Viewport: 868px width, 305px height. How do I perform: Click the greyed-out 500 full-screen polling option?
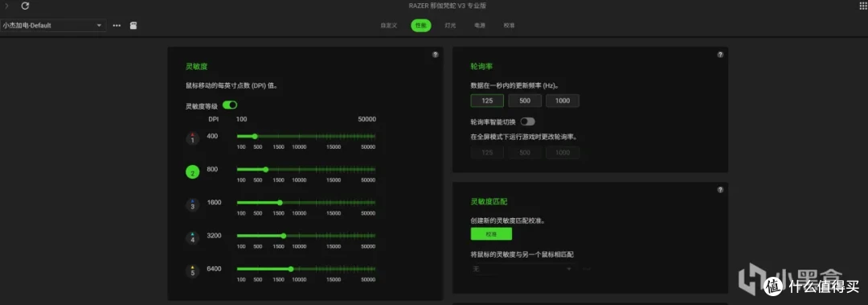click(x=525, y=153)
